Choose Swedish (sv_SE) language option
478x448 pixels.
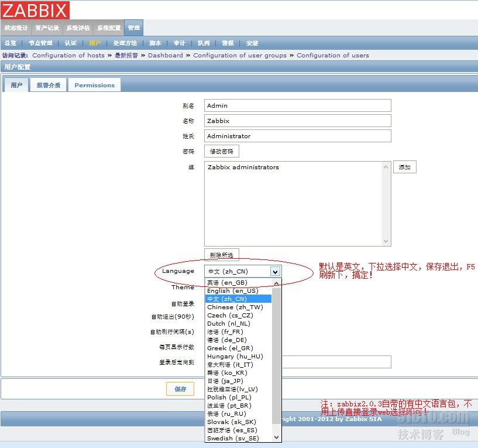(238, 438)
